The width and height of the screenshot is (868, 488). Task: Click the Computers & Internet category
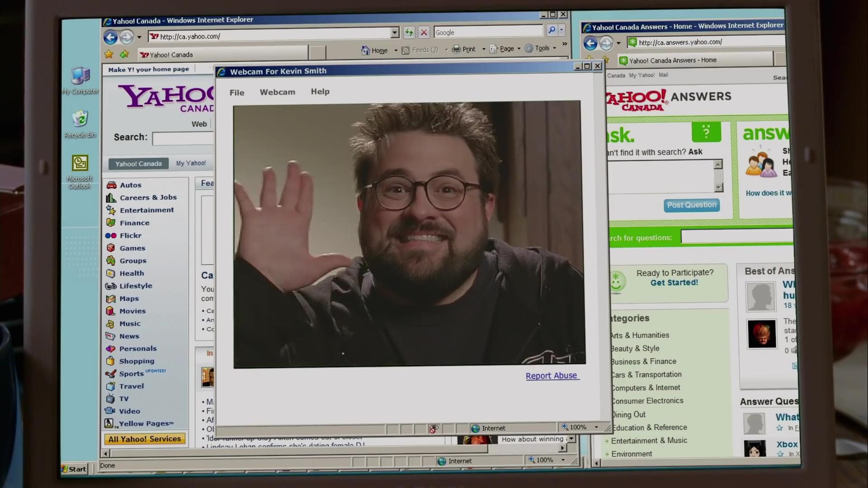pos(646,388)
